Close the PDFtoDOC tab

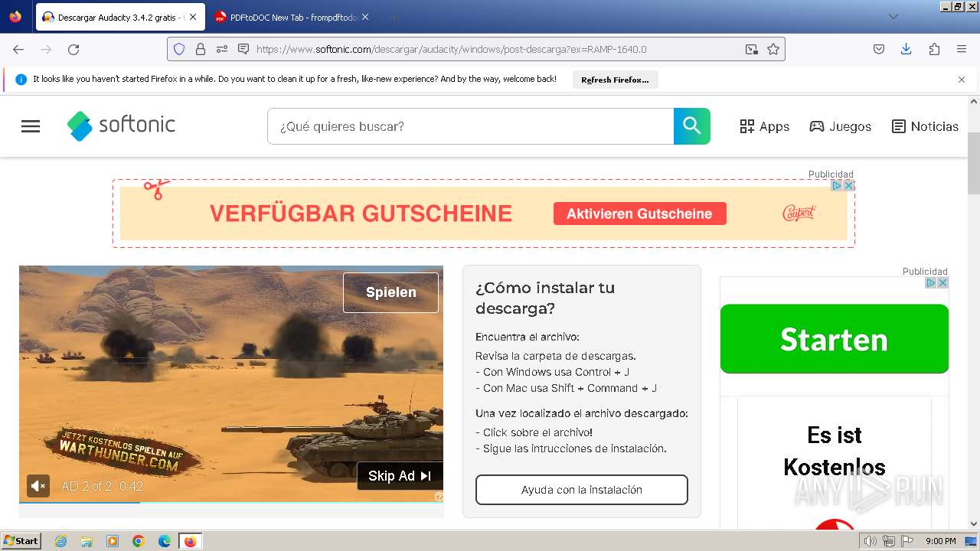365,17
